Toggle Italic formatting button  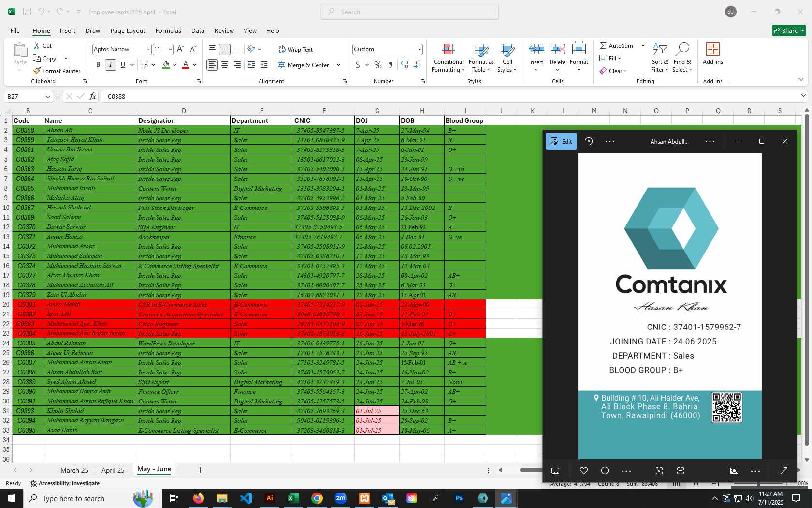point(111,65)
